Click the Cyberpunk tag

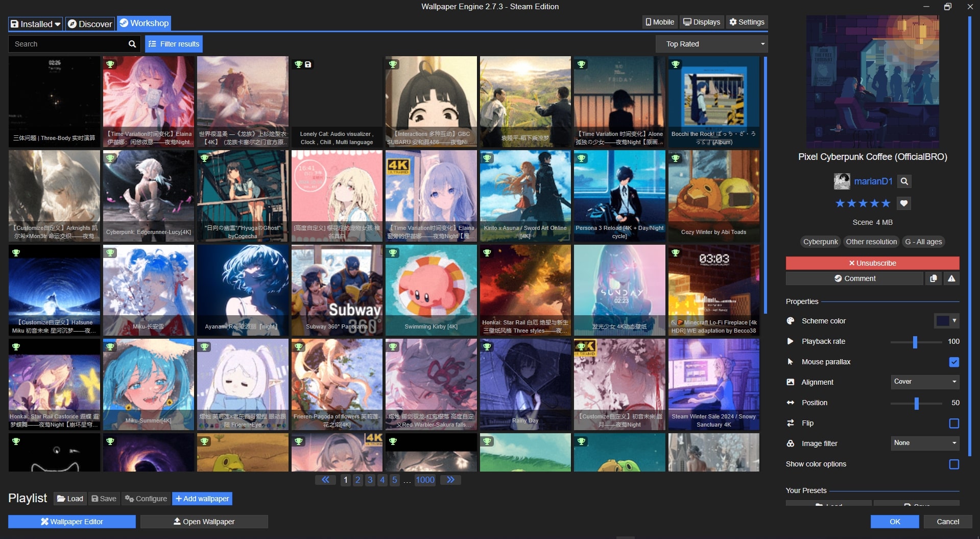coord(820,242)
